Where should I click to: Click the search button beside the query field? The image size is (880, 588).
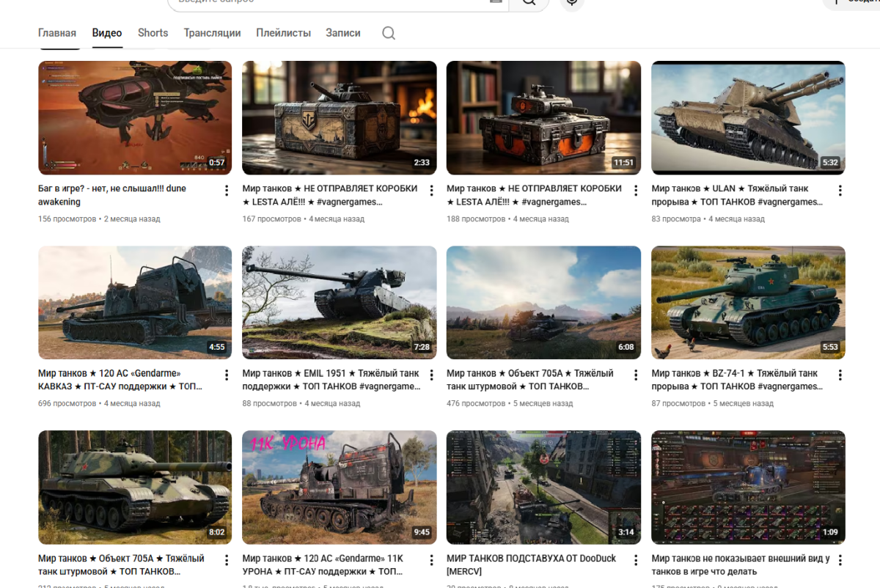(x=529, y=2)
